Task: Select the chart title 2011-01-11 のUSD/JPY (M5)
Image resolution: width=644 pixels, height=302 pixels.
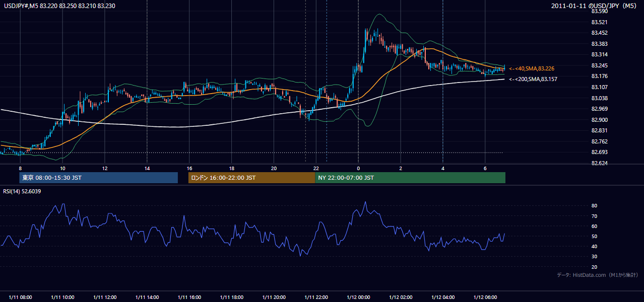Action: (x=595, y=6)
